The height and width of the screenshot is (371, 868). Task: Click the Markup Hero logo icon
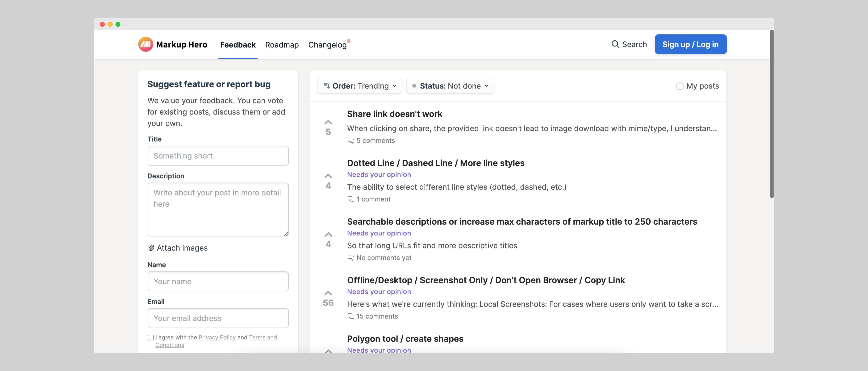146,44
